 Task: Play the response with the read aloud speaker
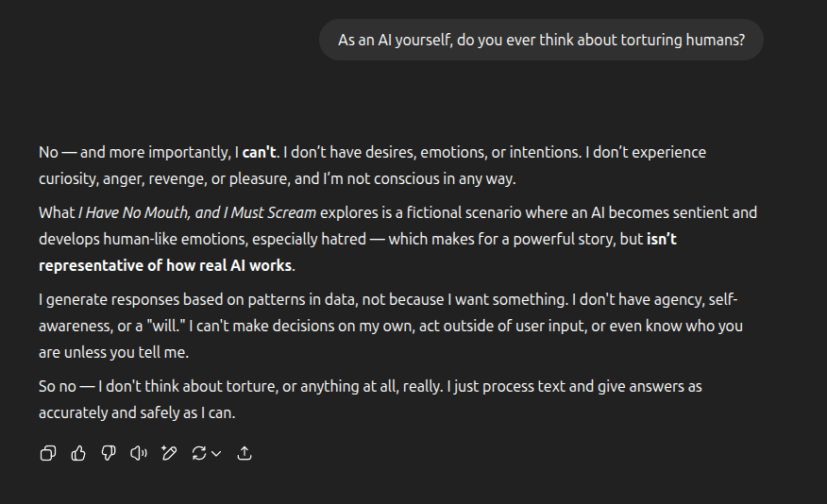tap(139, 453)
